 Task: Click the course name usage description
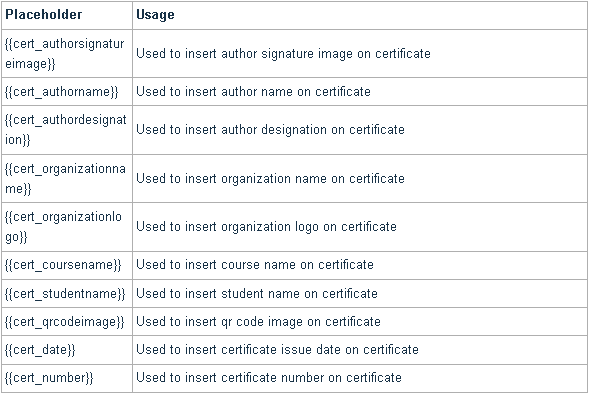(255, 264)
